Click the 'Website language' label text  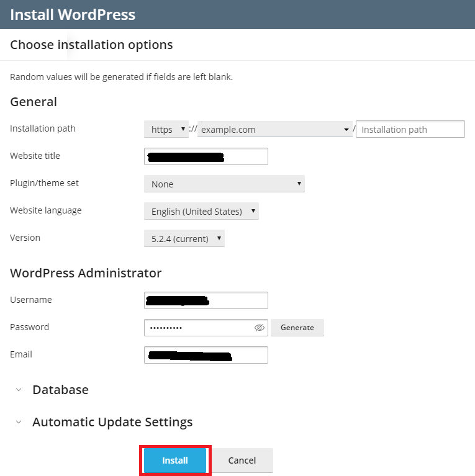(x=46, y=210)
